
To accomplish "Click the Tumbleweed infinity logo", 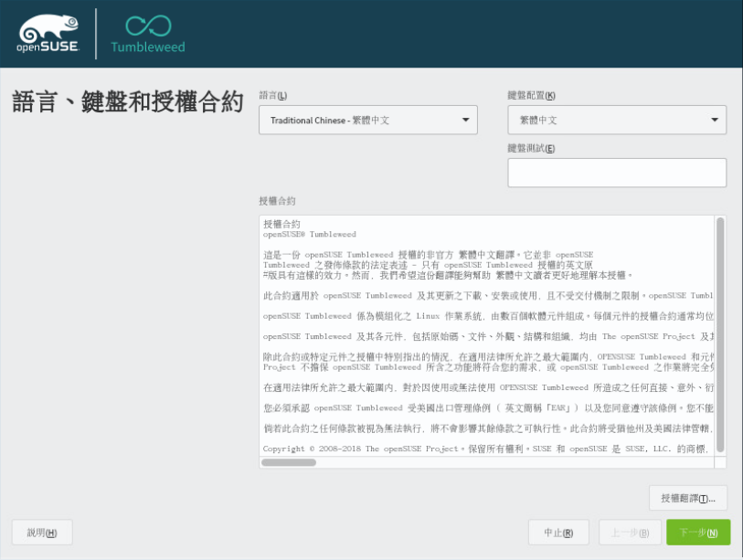I will [148, 34].
